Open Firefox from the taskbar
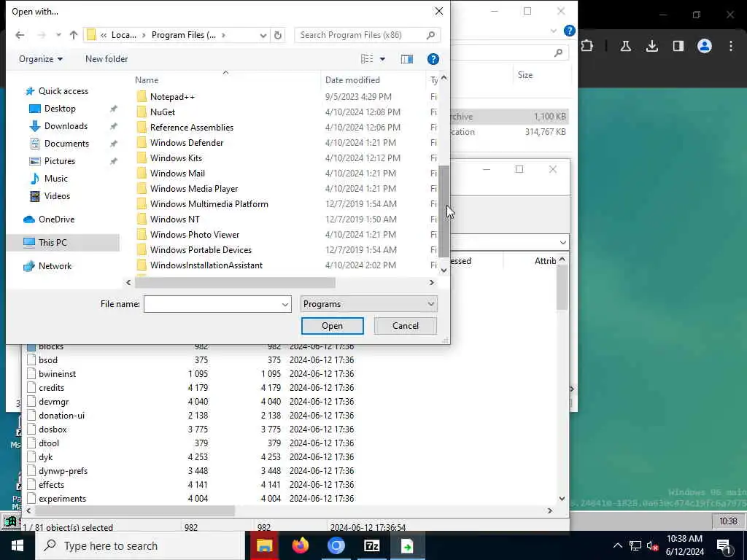 pyautogui.click(x=300, y=545)
